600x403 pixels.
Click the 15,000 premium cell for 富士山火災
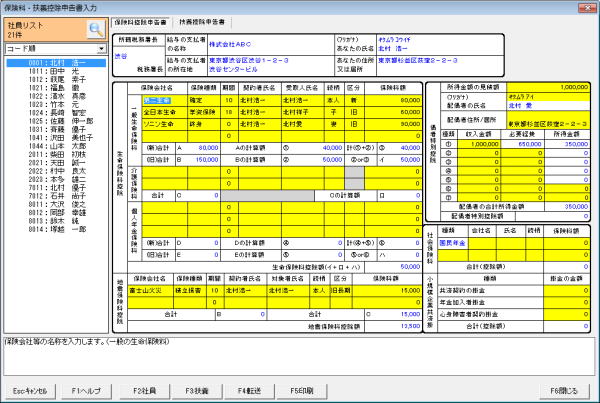click(x=387, y=290)
